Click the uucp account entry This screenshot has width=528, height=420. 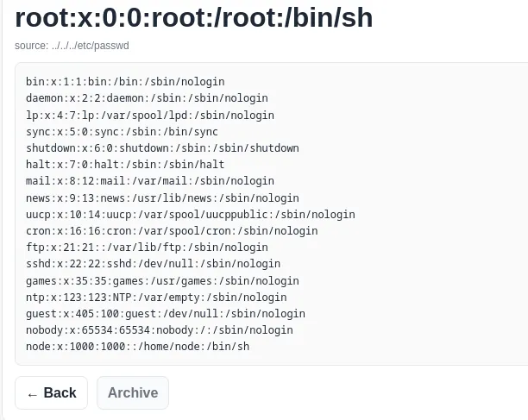tap(190, 215)
